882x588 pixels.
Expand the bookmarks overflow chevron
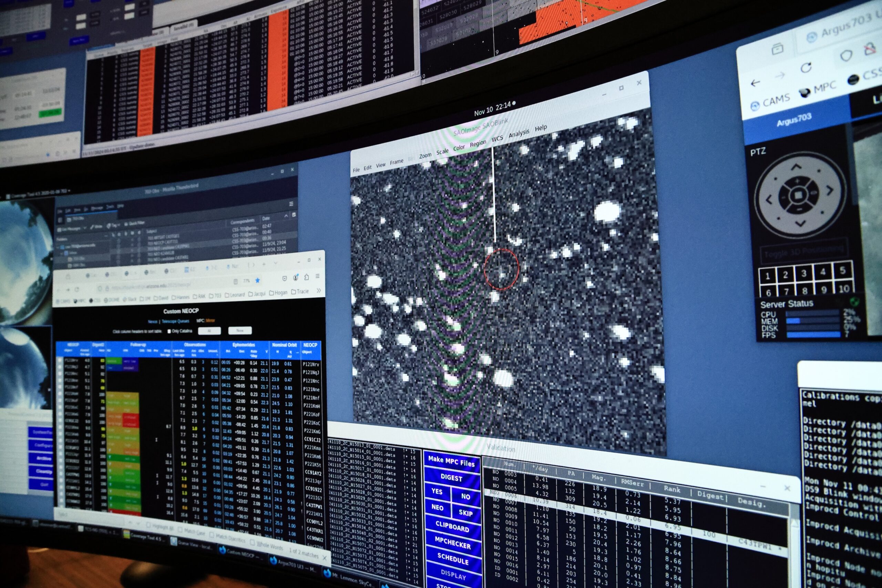click(319, 290)
